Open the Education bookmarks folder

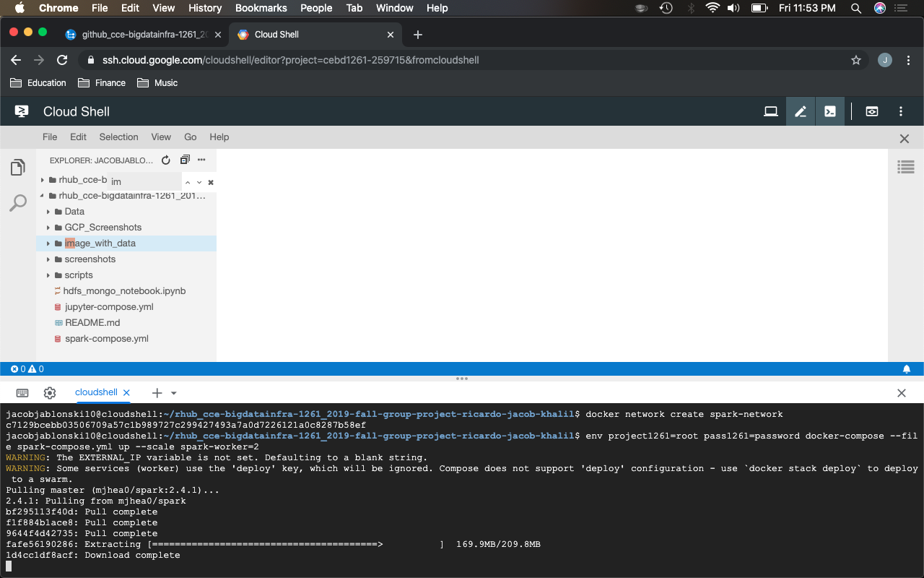(38, 83)
